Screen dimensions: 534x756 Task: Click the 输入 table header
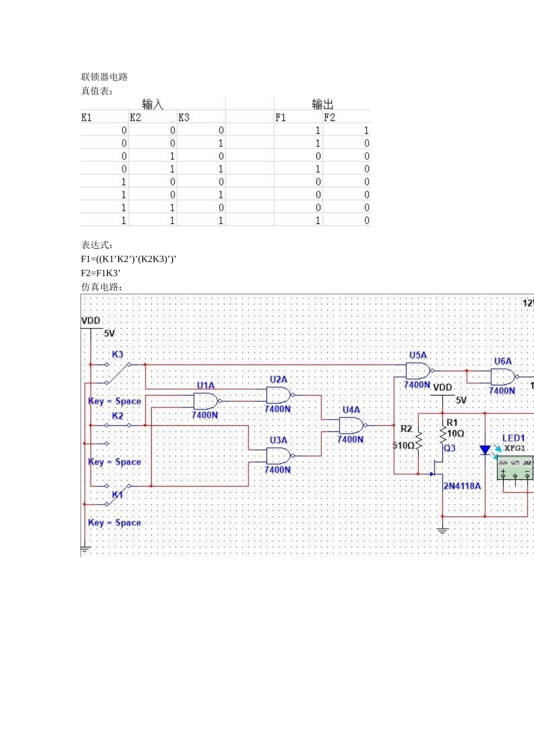[x=152, y=104]
